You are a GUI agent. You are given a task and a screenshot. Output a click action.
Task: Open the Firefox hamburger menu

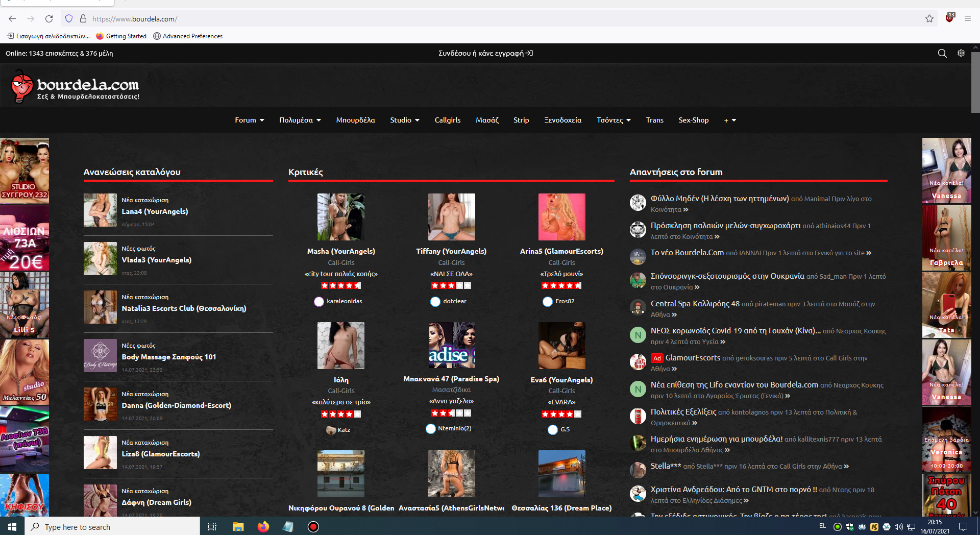(968, 19)
